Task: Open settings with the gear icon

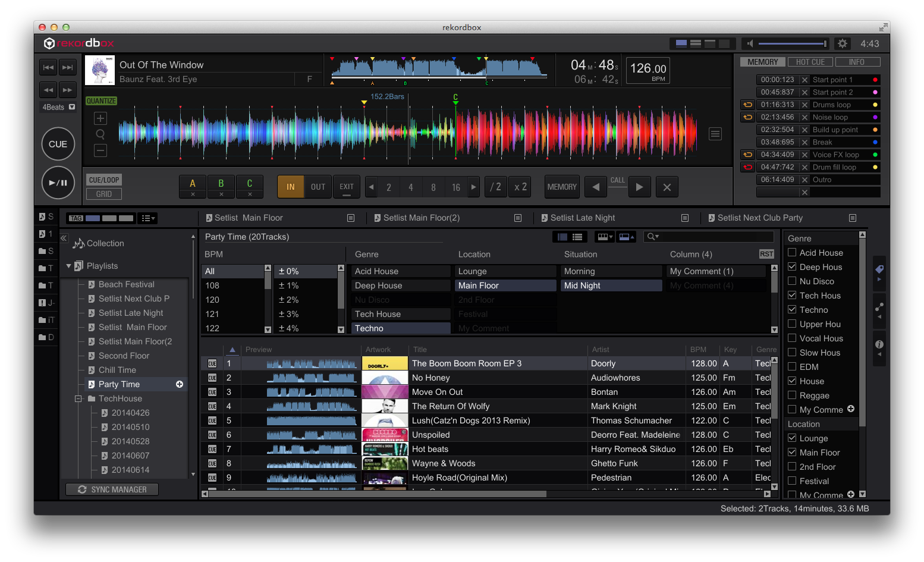Action: tap(842, 43)
